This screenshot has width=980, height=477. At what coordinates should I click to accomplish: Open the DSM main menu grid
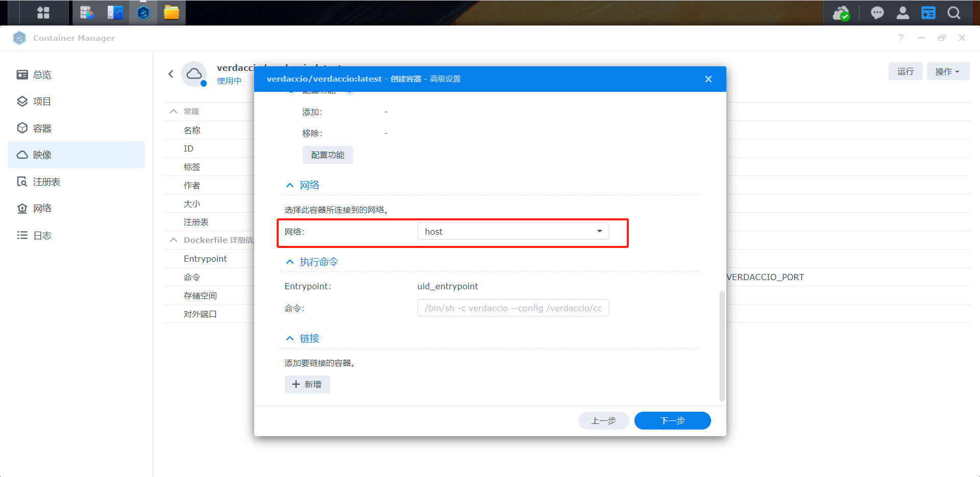pyautogui.click(x=43, y=12)
